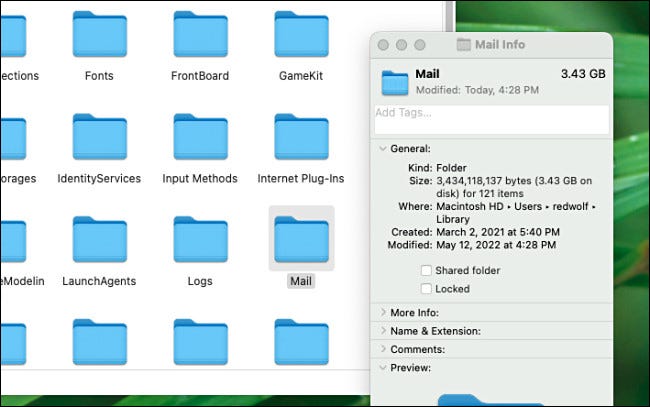650x407 pixels.
Task: Enable the Shared folder checkbox
Action: point(426,270)
